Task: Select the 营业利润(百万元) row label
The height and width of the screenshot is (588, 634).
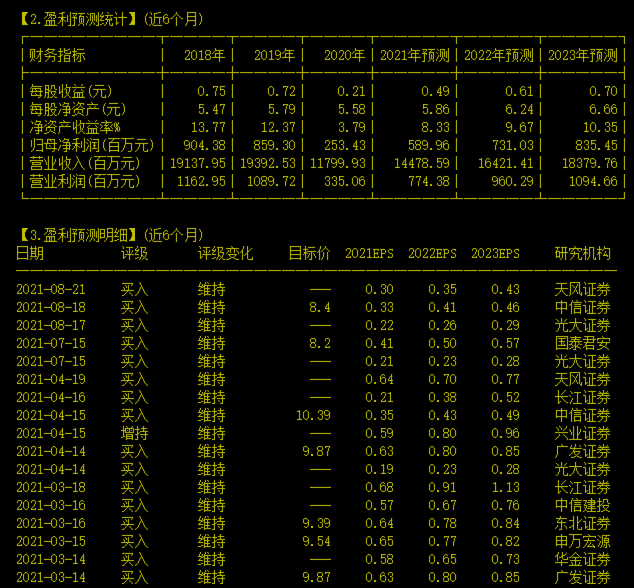Action: pyautogui.click(x=85, y=181)
